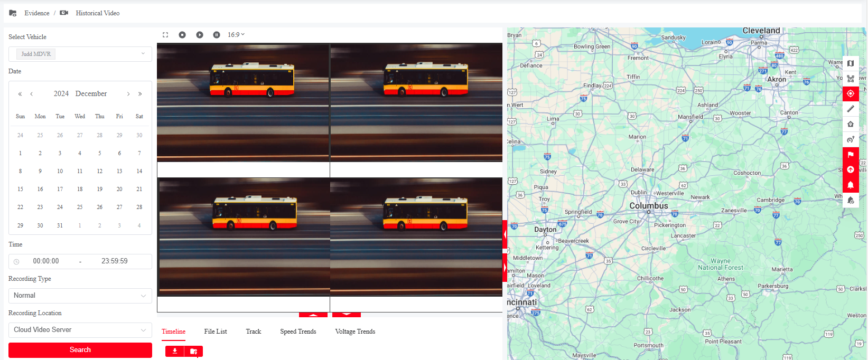The image size is (868, 360).
Task: Click the fullscreen icon above the video
Action: 165,35
